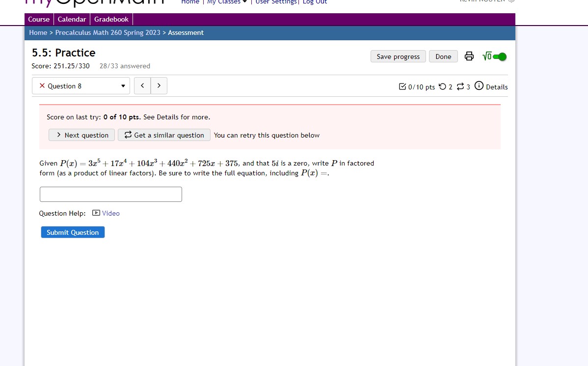
Task: Click Get a similar question
Action: (x=164, y=135)
